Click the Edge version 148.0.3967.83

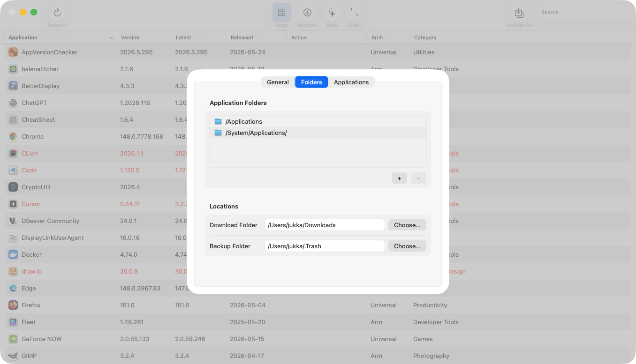pyautogui.click(x=140, y=288)
